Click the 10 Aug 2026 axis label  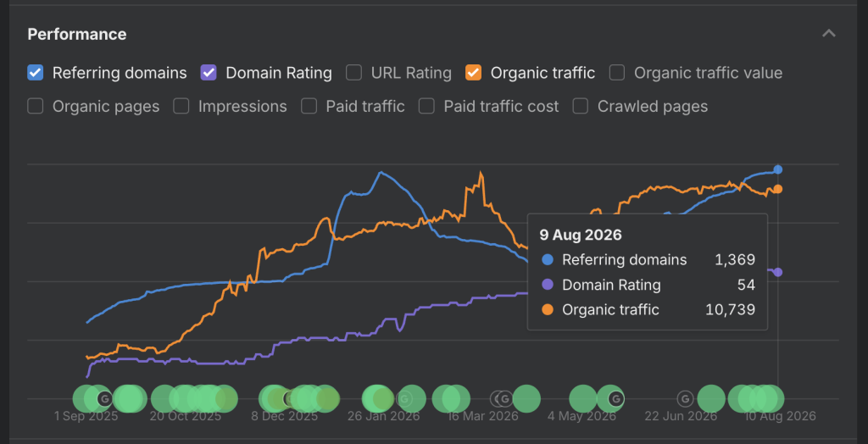point(781,416)
